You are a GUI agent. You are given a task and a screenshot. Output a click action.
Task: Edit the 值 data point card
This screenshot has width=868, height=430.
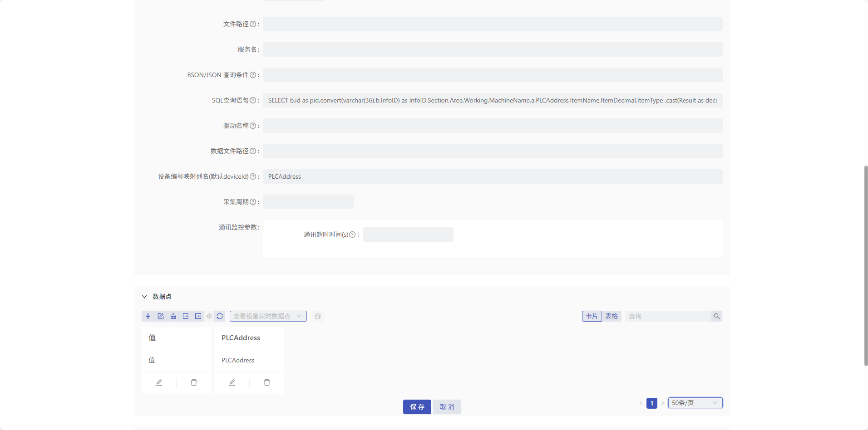click(159, 382)
